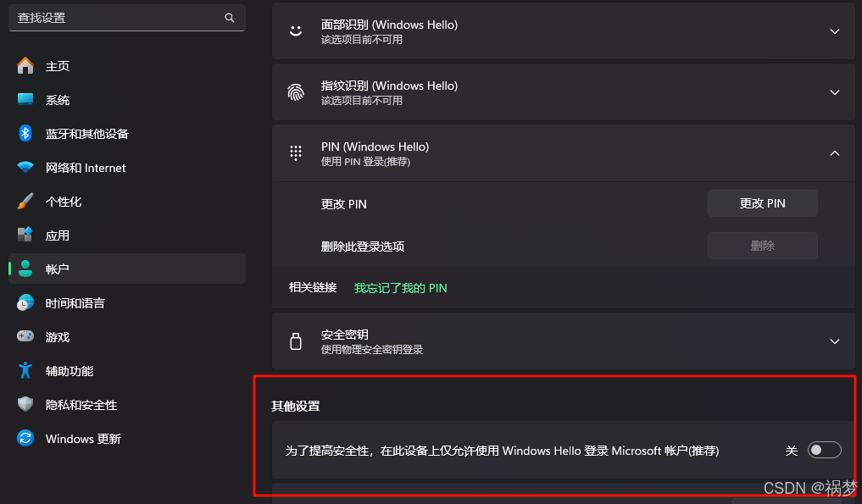Click the smiley face recognition icon
862x504 pixels.
click(x=296, y=31)
